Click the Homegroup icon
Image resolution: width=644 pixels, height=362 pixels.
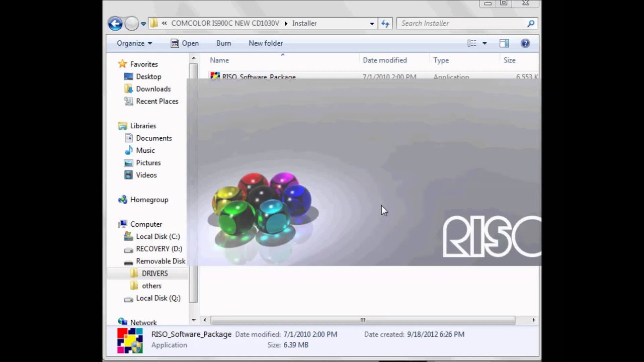[122, 200]
